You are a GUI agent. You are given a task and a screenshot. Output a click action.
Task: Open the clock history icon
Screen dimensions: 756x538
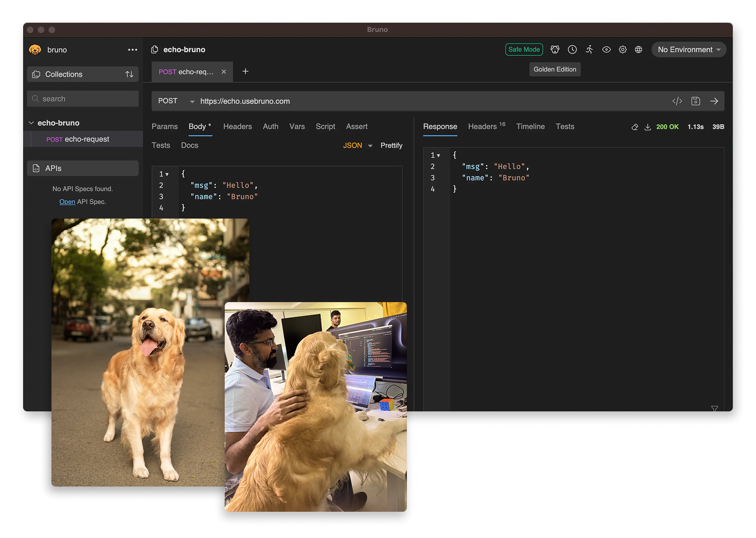[572, 49]
